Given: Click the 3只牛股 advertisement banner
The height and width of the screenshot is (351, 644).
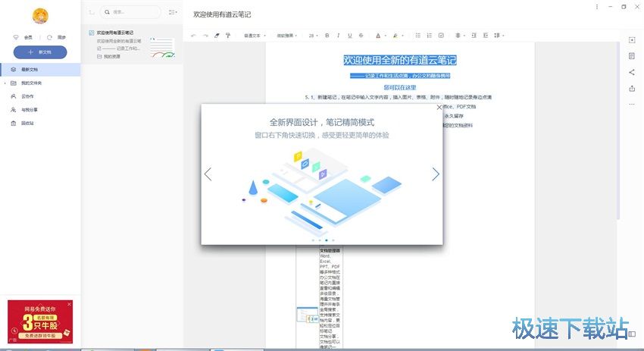Looking at the screenshot, I should (40, 321).
